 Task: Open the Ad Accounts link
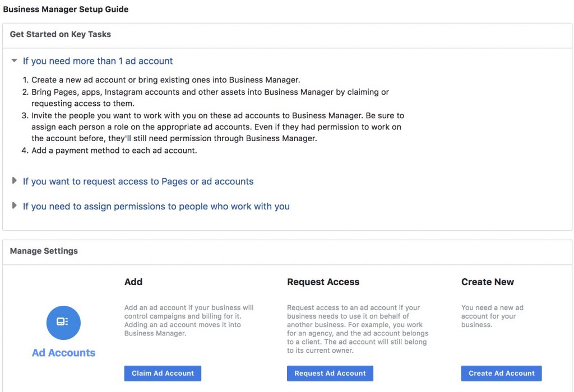63,353
